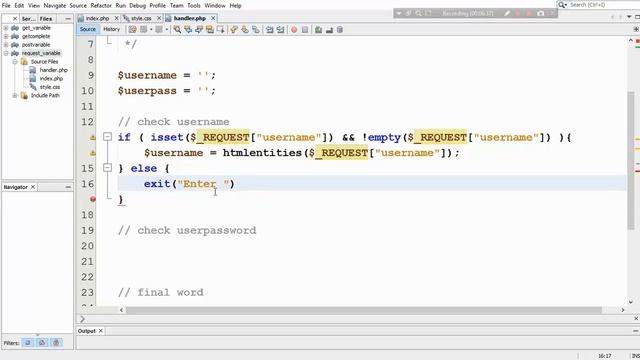
Task: Open the Window menu
Action: pyautogui.click(x=215, y=5)
